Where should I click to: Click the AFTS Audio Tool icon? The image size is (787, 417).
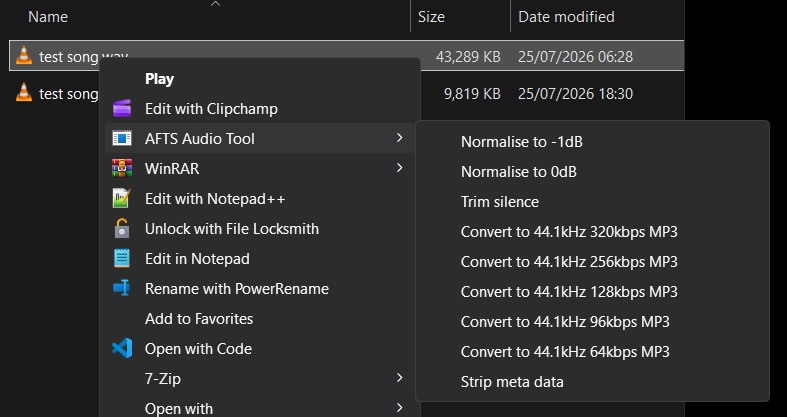click(x=122, y=138)
